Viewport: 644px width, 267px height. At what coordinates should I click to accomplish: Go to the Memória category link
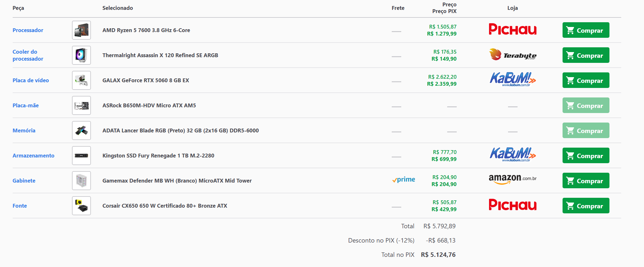[x=24, y=130]
